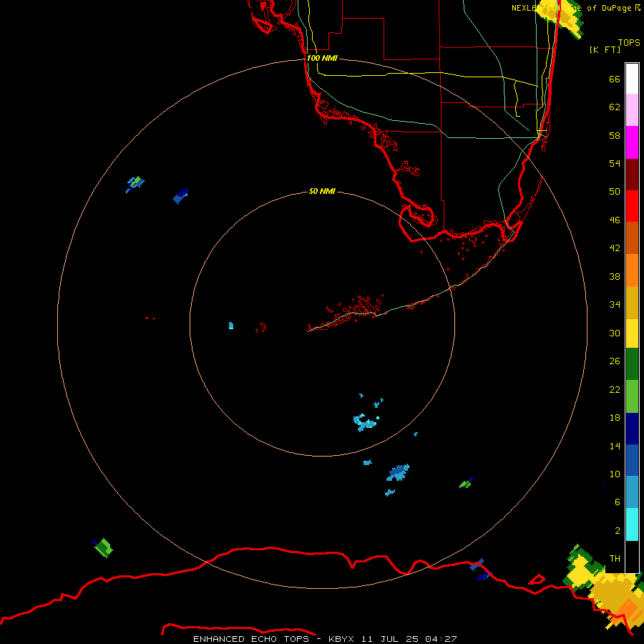Click the '46' scale value

pyautogui.click(x=615, y=220)
